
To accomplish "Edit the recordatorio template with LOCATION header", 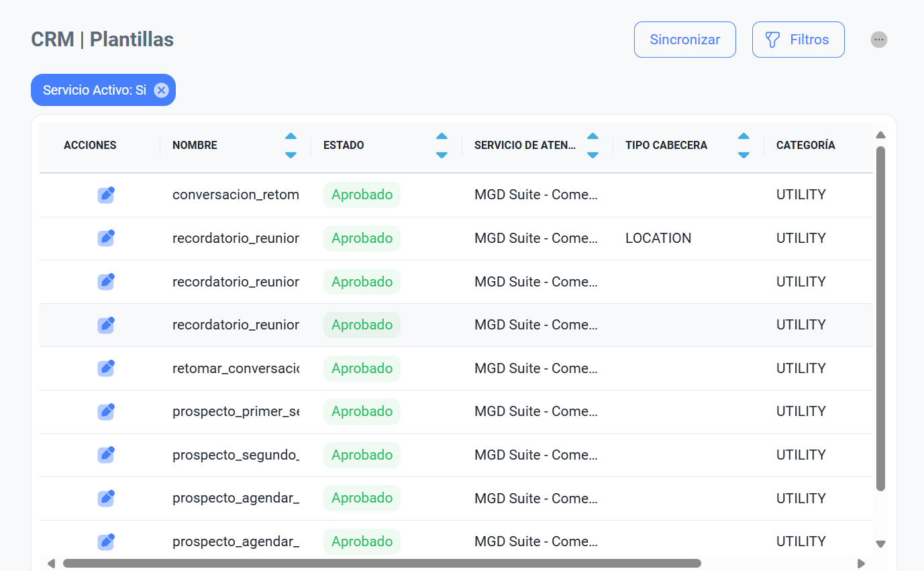I will pyautogui.click(x=106, y=238).
